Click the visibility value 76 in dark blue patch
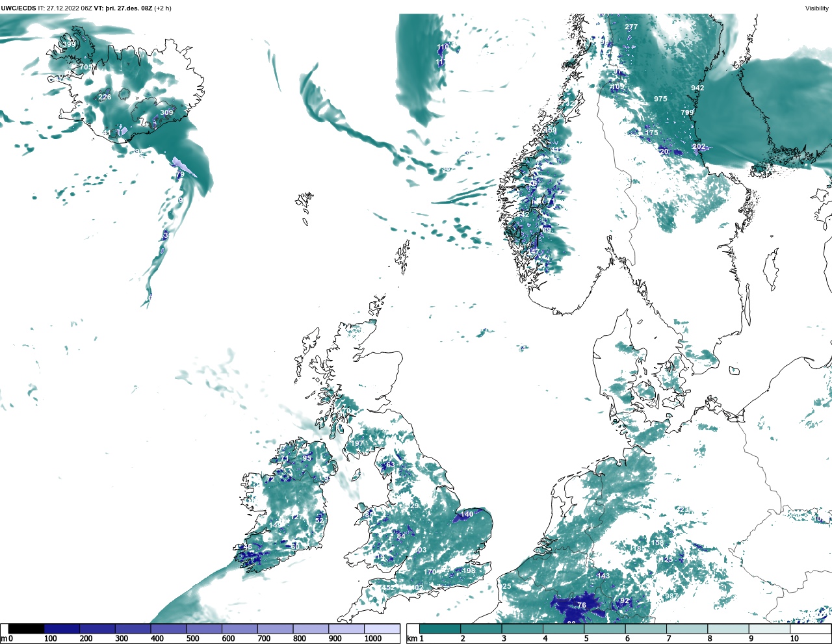This screenshot has height=644, width=832. 582,605
